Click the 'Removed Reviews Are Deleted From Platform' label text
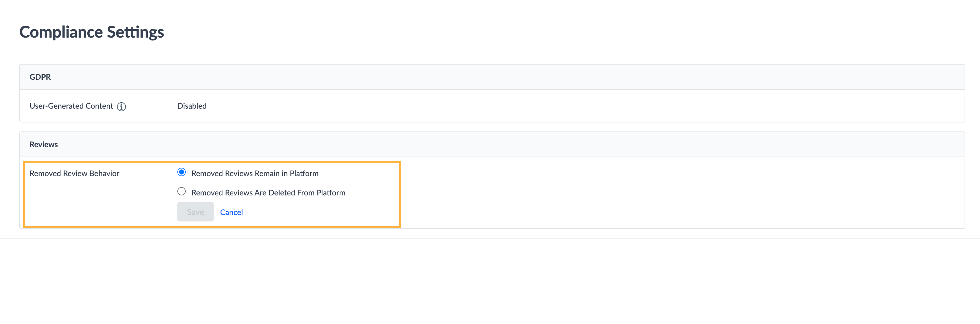 (268, 193)
